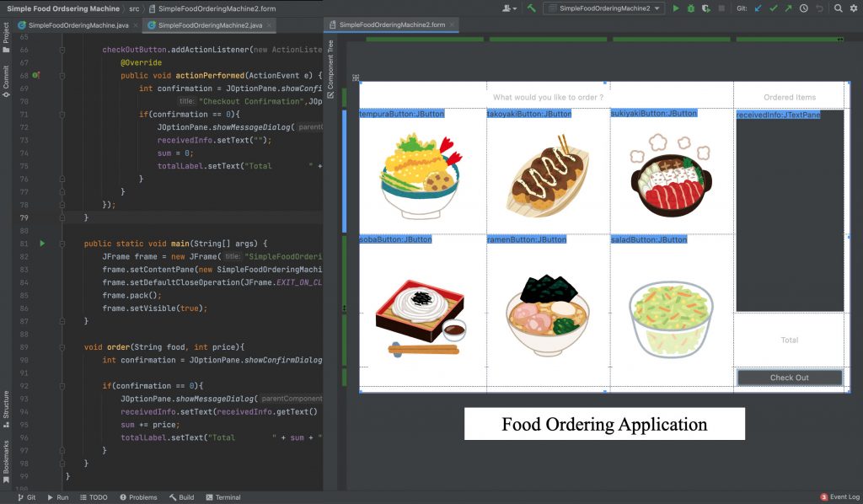Close the SimpleFoodOrderingMachine2.java tab
This screenshot has height=504, width=863.
coord(269,25)
